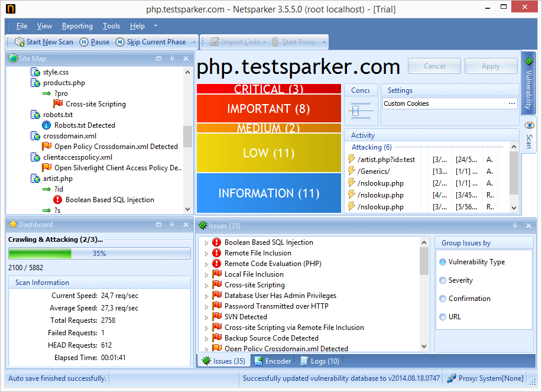This screenshot has height=392, width=542.
Task: Click the Robots.txt Detected info icon
Action: 46,125
